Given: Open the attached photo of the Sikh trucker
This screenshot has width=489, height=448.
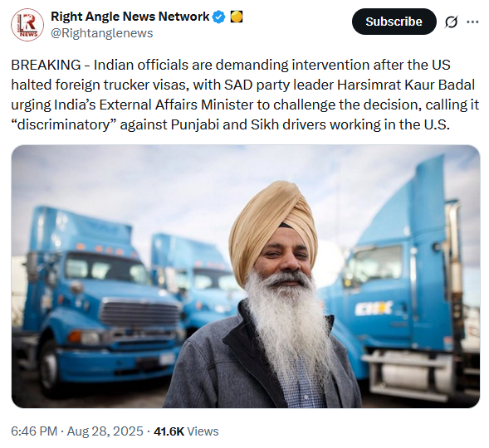Looking at the screenshot, I should [246, 276].
